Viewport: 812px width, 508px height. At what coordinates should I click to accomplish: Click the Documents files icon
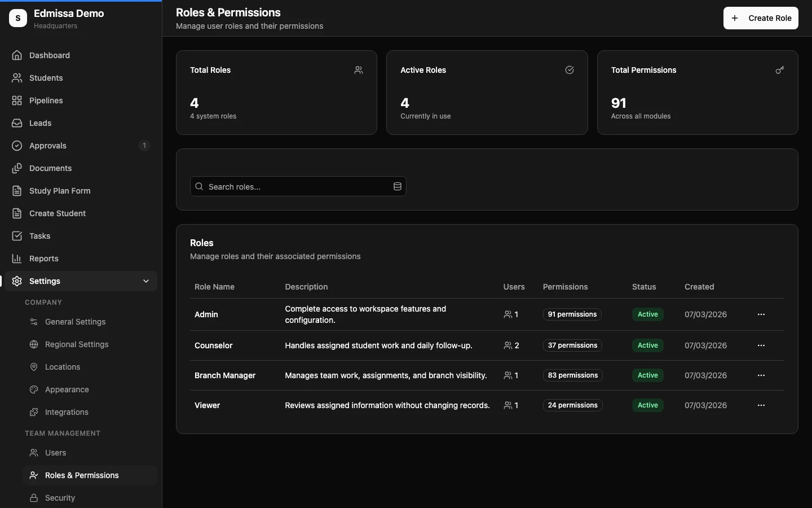pos(17,168)
